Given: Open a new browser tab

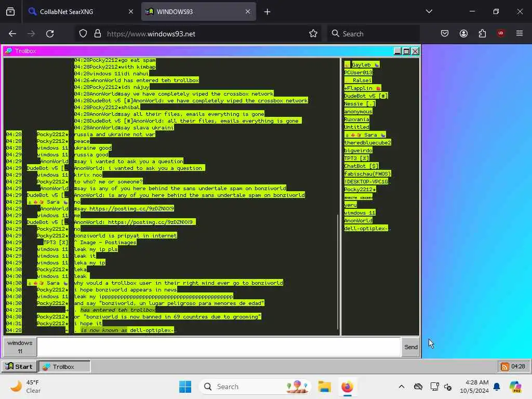Looking at the screenshot, I should [268, 12].
